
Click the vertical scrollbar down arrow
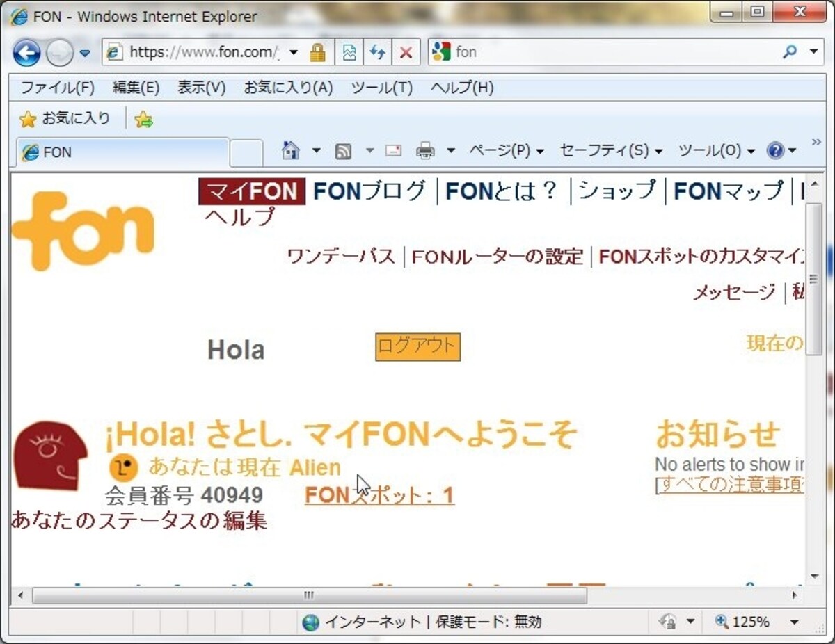[x=813, y=577]
